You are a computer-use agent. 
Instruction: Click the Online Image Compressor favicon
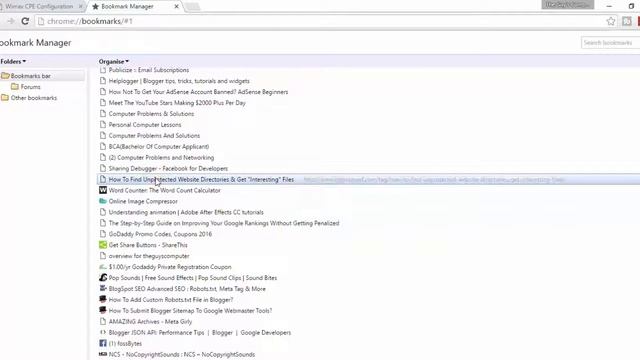click(103, 201)
